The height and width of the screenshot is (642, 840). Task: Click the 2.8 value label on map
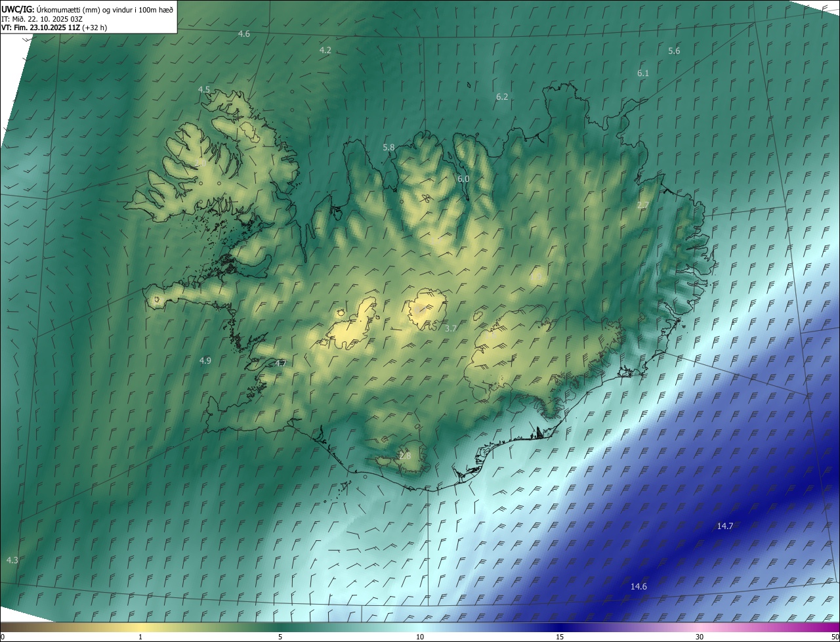pyautogui.click(x=405, y=456)
